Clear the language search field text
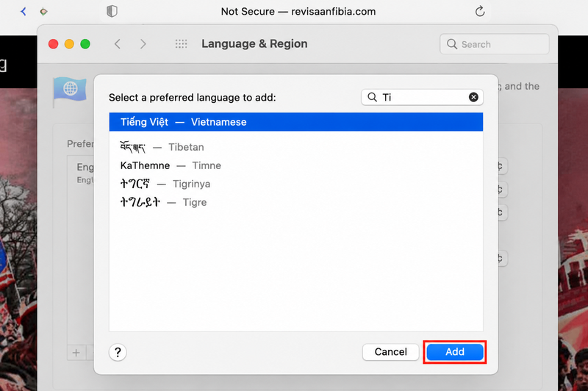The width and height of the screenshot is (588, 391). (473, 97)
